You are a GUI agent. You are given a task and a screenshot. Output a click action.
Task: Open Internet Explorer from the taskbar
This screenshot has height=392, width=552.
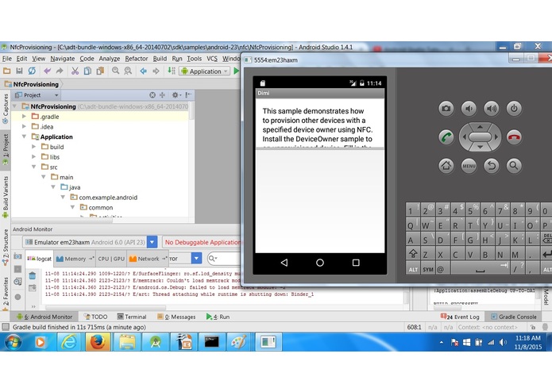click(69, 342)
